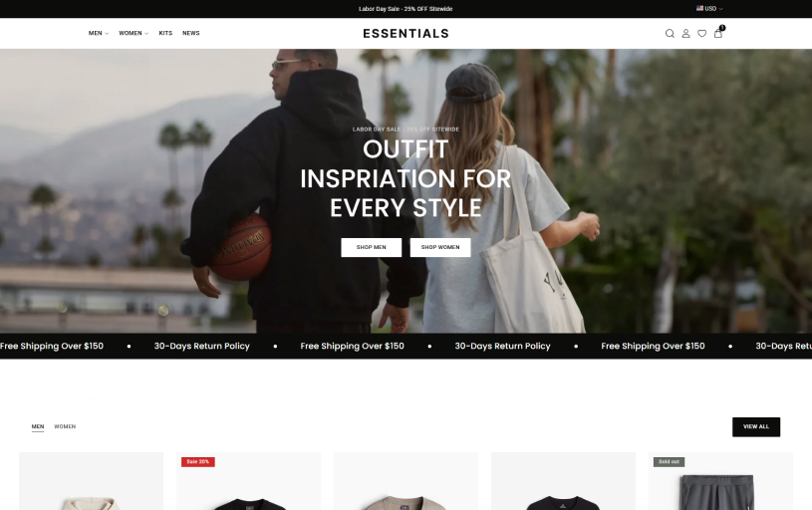This screenshot has height=510, width=812.
Task: Switch to the WOMEN product tab
Action: tap(65, 426)
